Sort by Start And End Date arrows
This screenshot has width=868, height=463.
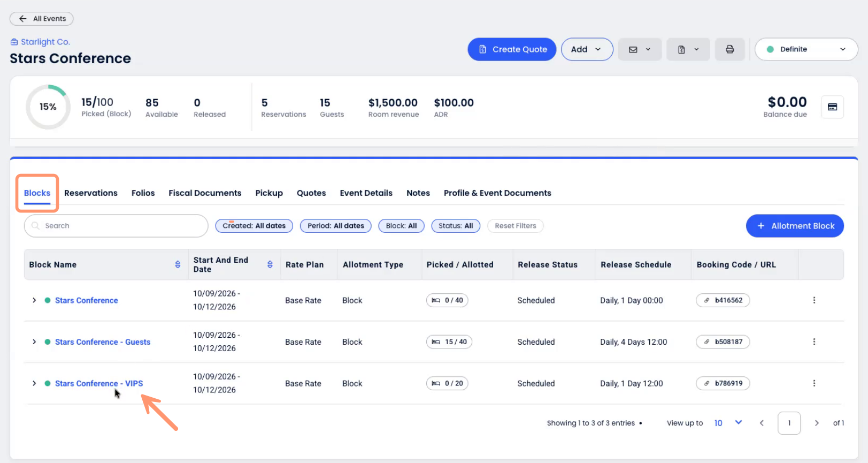click(270, 264)
